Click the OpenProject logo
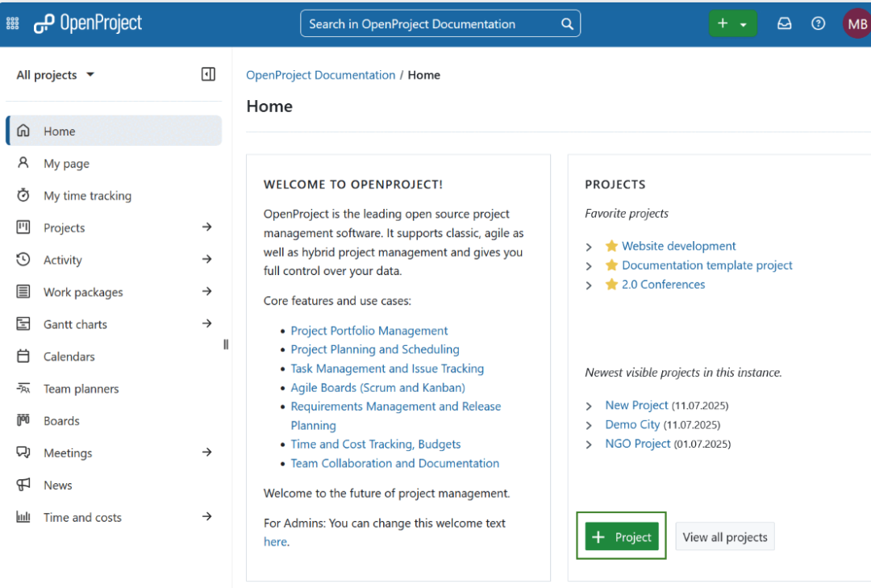The height and width of the screenshot is (588, 871). pyautogui.click(x=88, y=23)
